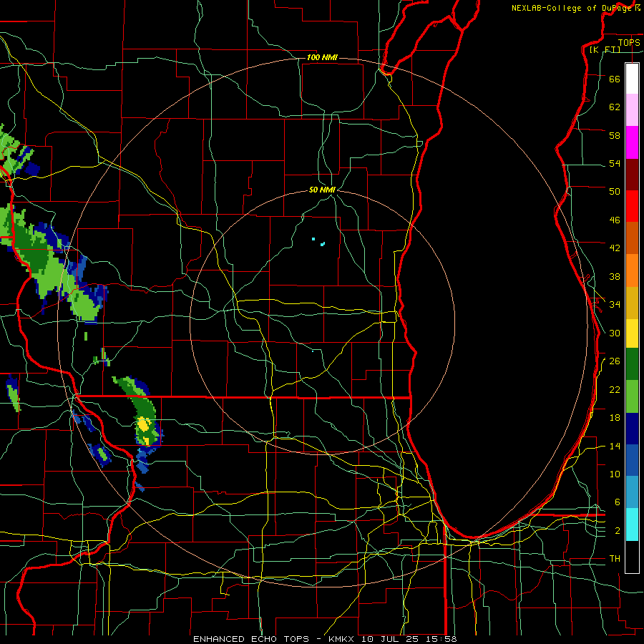
Task: Click the "42" legend value
Action: [x=615, y=248]
